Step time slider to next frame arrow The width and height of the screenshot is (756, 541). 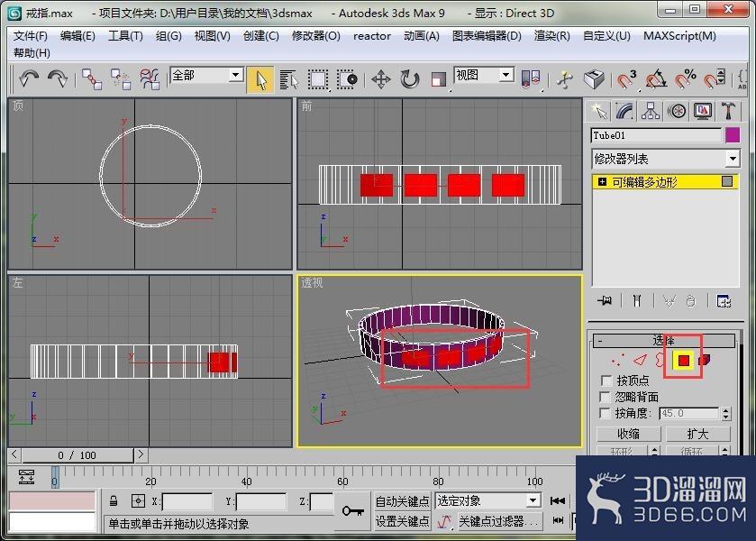[141, 454]
